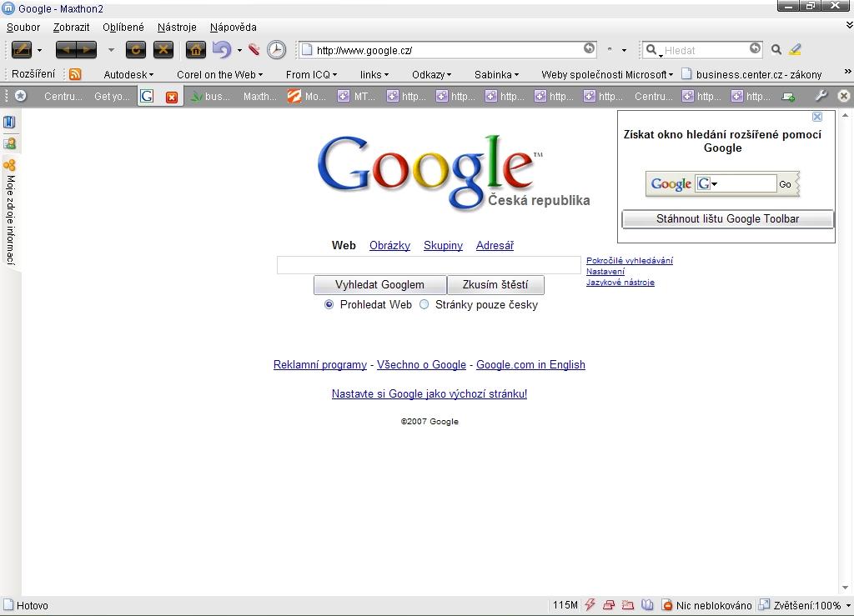Expand the Autodesk bookmarks folder
854x616 pixels.
128,74
